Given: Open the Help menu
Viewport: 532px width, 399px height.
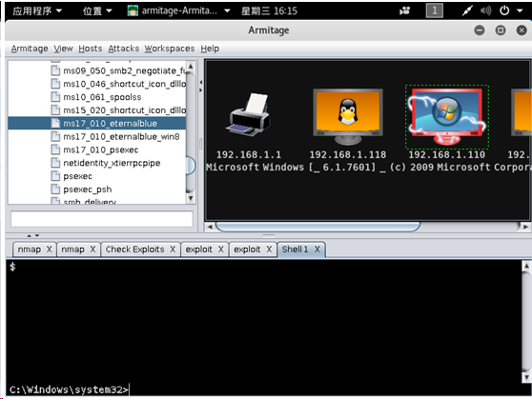Looking at the screenshot, I should pos(210,49).
